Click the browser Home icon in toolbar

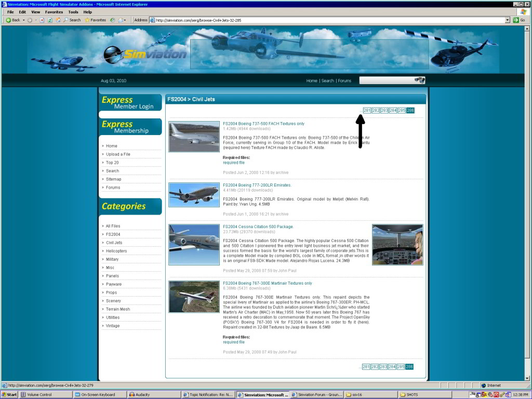(x=58, y=20)
